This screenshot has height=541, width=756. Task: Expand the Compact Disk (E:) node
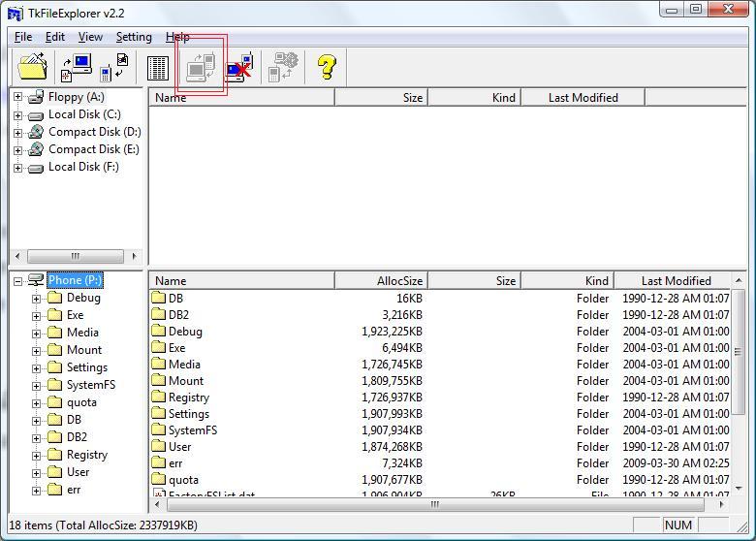(17, 150)
